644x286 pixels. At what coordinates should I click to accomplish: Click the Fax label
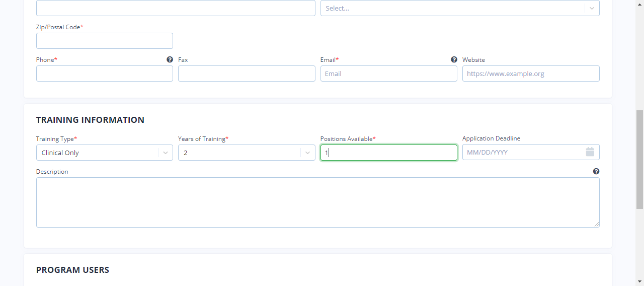[183, 60]
